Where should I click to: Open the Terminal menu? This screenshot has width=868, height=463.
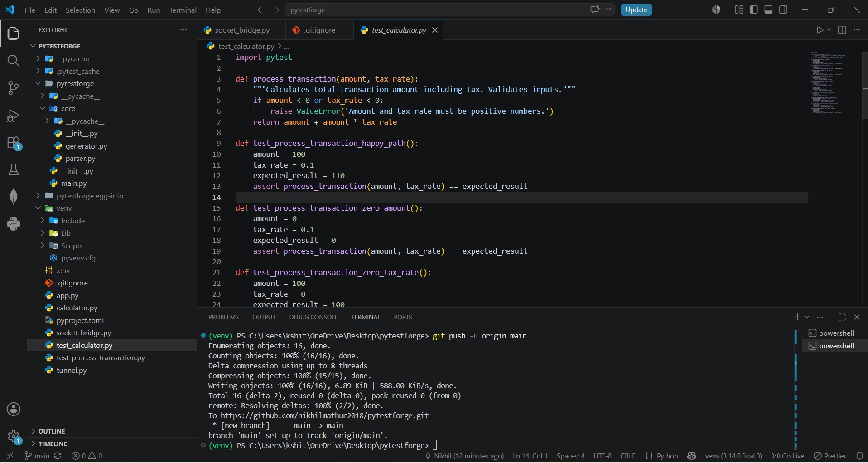(183, 10)
